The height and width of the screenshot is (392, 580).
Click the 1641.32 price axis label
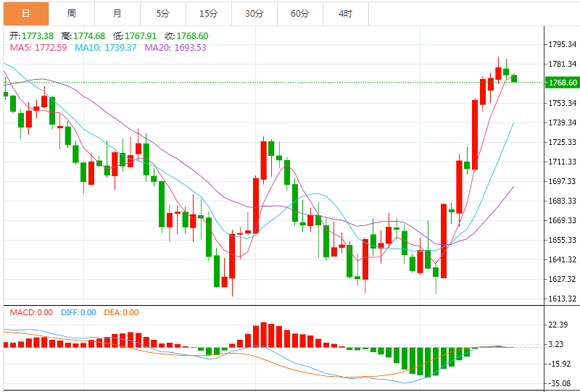point(563,259)
